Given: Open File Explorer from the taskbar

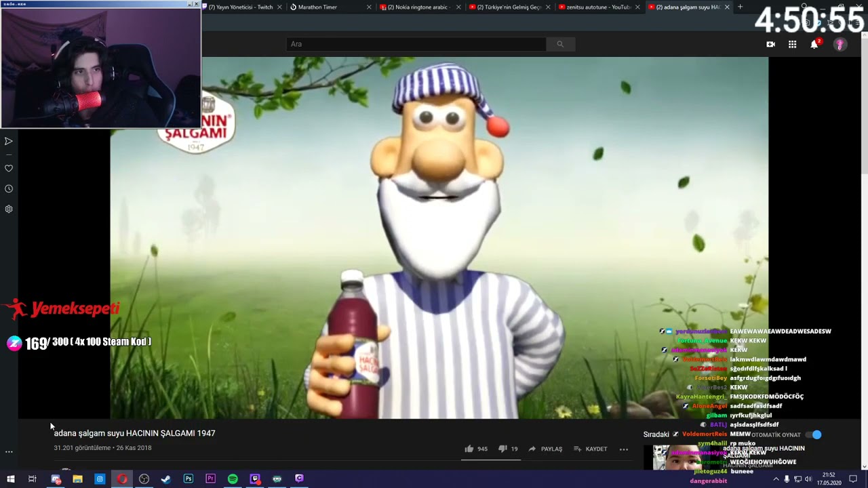Looking at the screenshot, I should 77,479.
